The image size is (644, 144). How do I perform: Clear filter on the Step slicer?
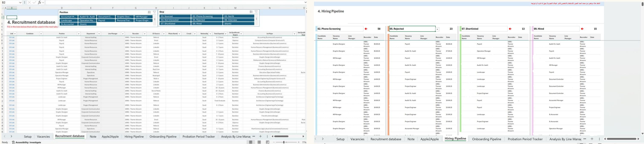point(256,12)
